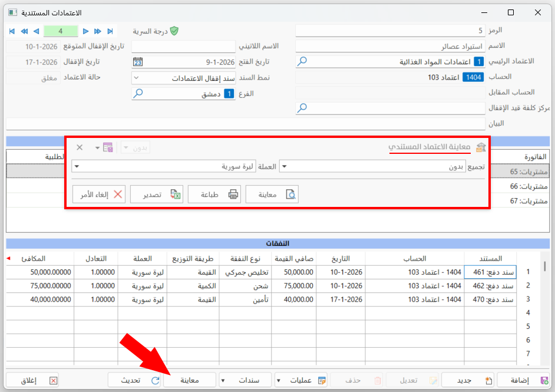Image resolution: width=555 pixels, height=392 pixels.
Task: Search the الاعتماد الرئيسي field with magnifier
Action: tap(302, 61)
